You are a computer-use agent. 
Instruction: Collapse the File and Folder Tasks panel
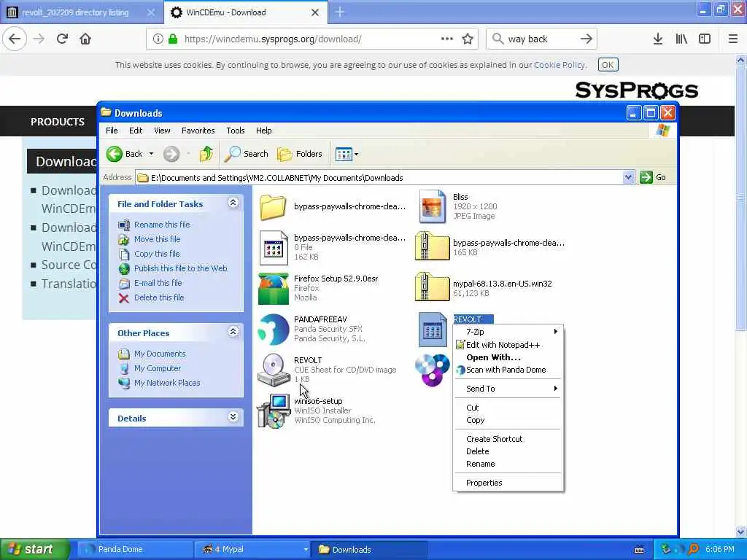(x=233, y=203)
